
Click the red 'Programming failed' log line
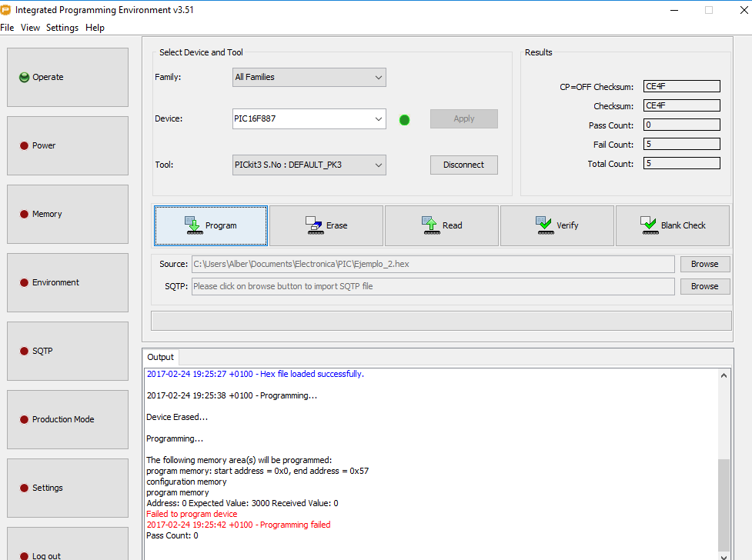click(239, 525)
